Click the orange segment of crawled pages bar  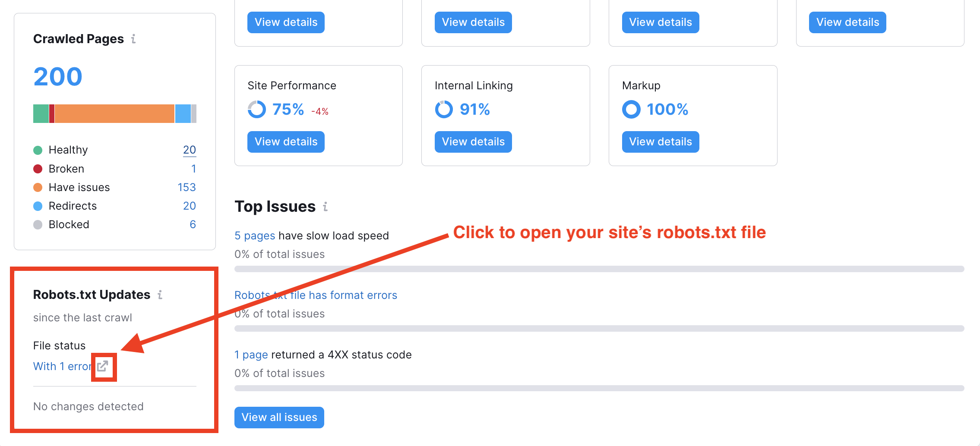114,113
